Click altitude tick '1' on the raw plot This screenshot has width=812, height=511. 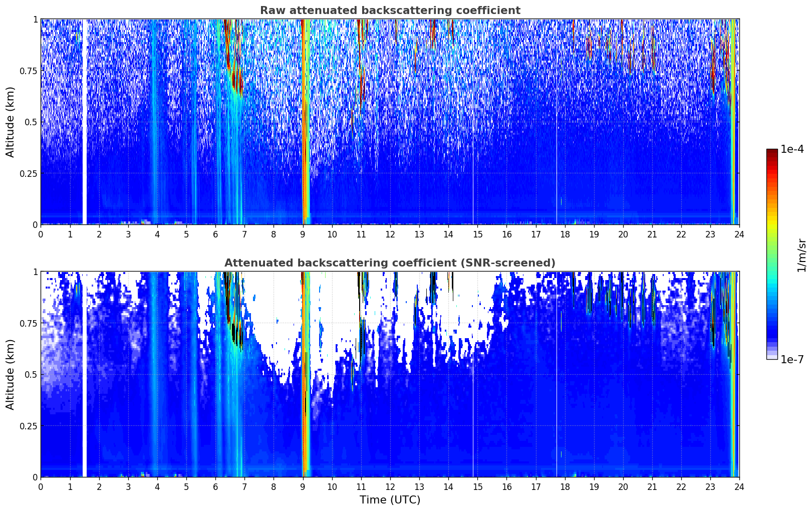click(35, 19)
